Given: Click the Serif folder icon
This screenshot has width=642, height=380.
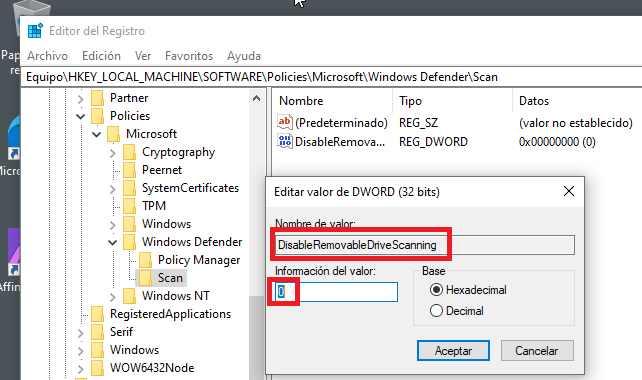Looking at the screenshot, I should [97, 332].
